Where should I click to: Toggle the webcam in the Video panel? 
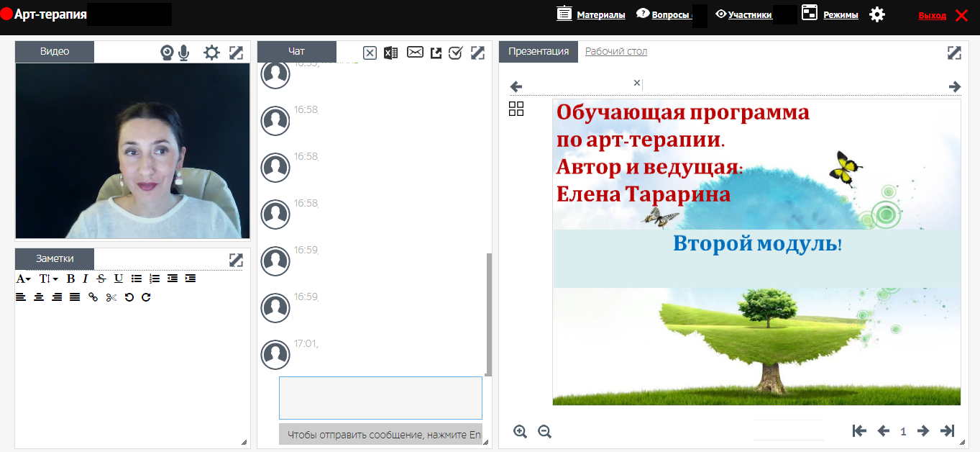[x=167, y=53]
